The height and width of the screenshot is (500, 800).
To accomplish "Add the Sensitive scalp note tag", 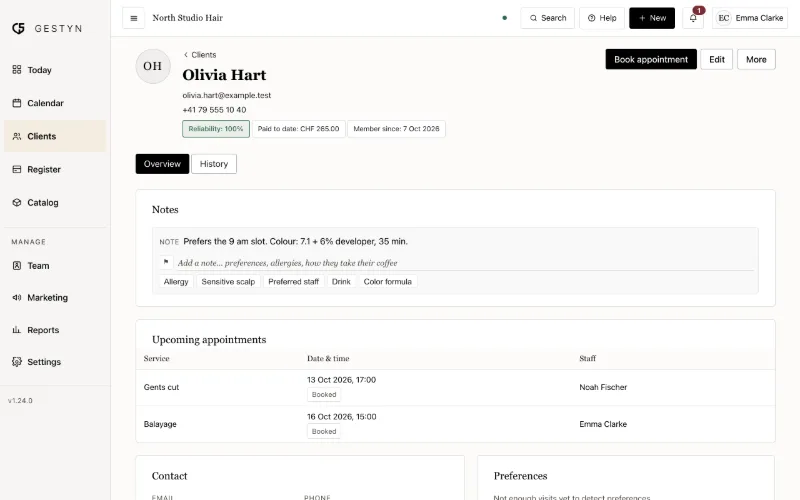I will [228, 282].
